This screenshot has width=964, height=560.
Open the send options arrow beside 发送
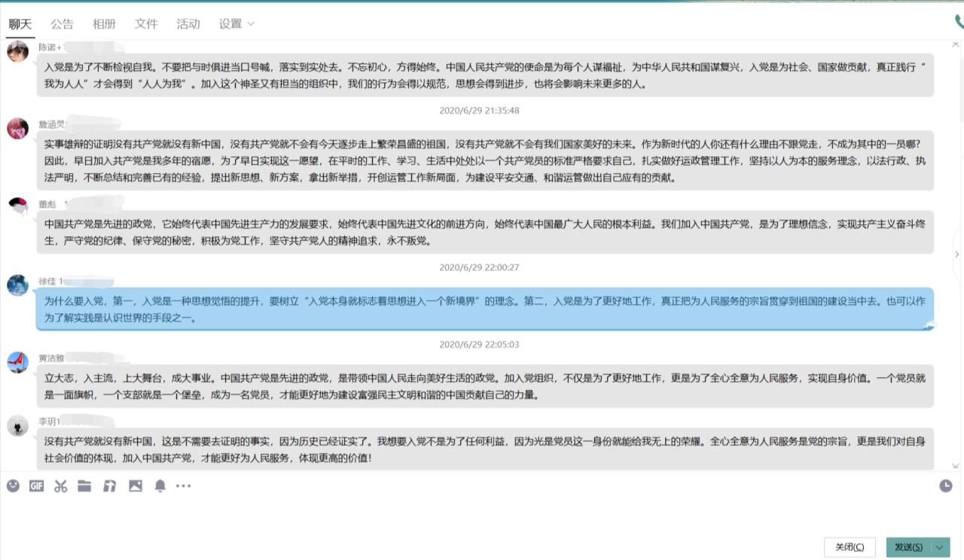tap(940, 547)
